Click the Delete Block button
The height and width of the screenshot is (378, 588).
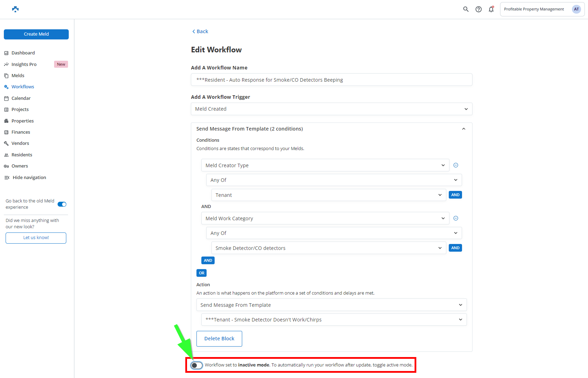219,339
